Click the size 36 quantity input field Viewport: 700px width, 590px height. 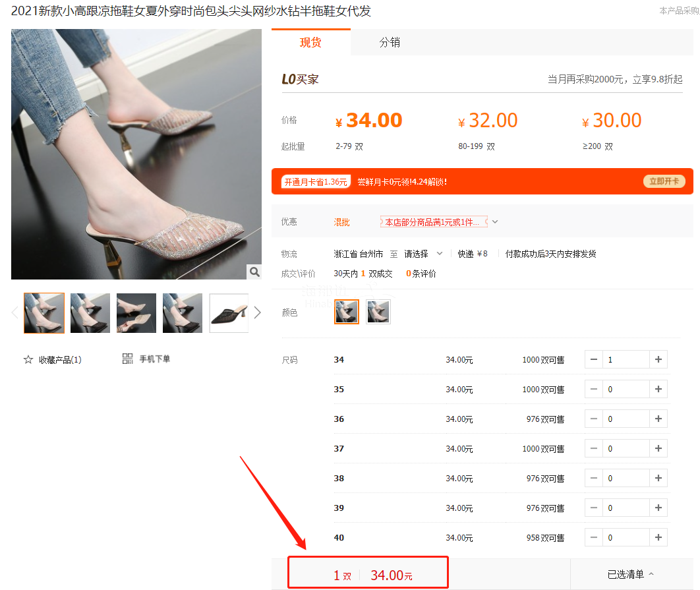click(626, 419)
